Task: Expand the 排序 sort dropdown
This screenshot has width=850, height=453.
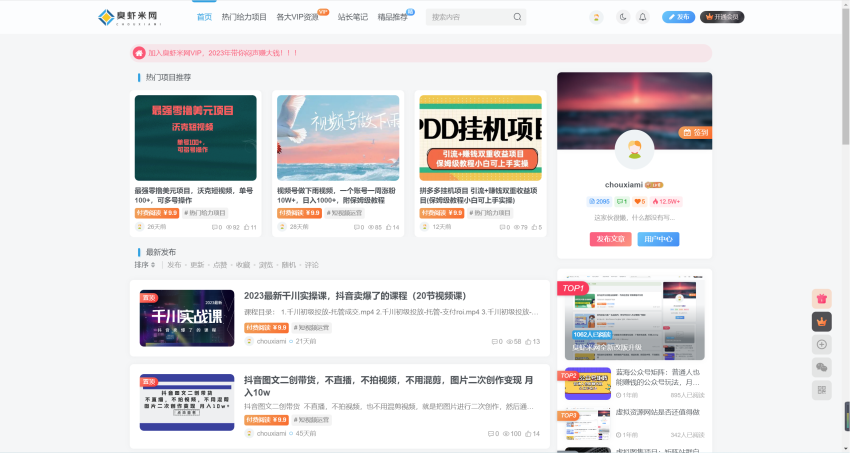Action: click(x=144, y=265)
